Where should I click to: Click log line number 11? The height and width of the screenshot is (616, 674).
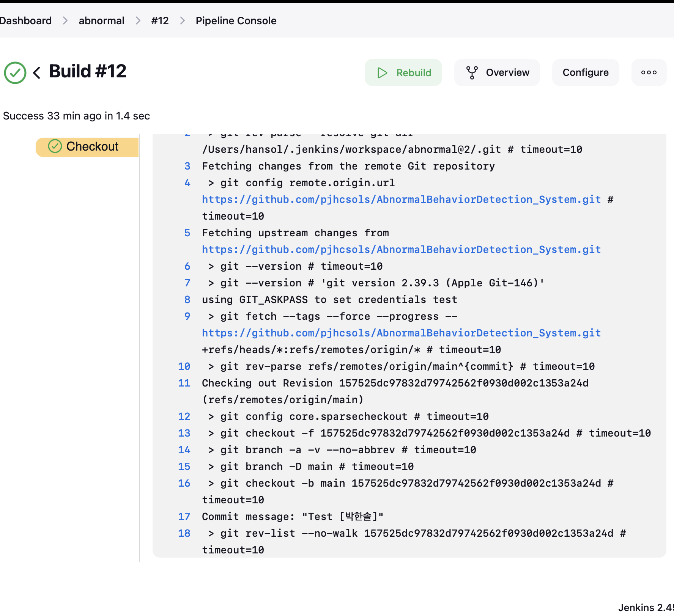184,383
